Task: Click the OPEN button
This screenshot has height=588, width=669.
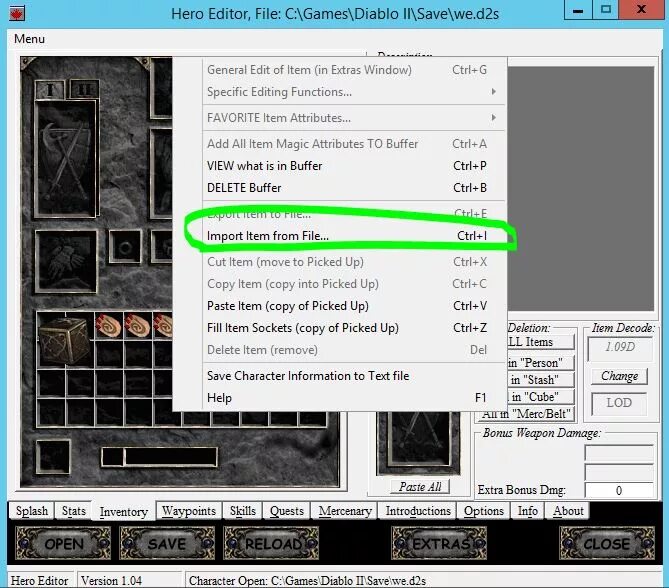Action: [63, 543]
